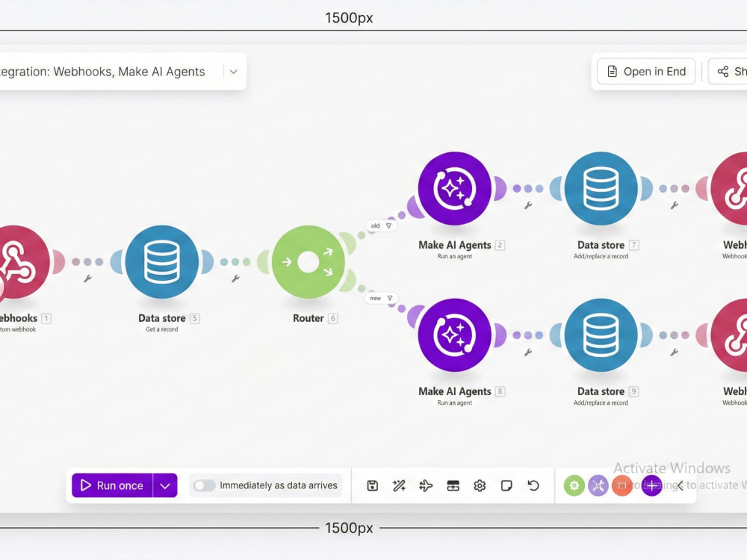Open Make AI Agents module numbered 2
The height and width of the screenshot is (560, 747).
[454, 189]
